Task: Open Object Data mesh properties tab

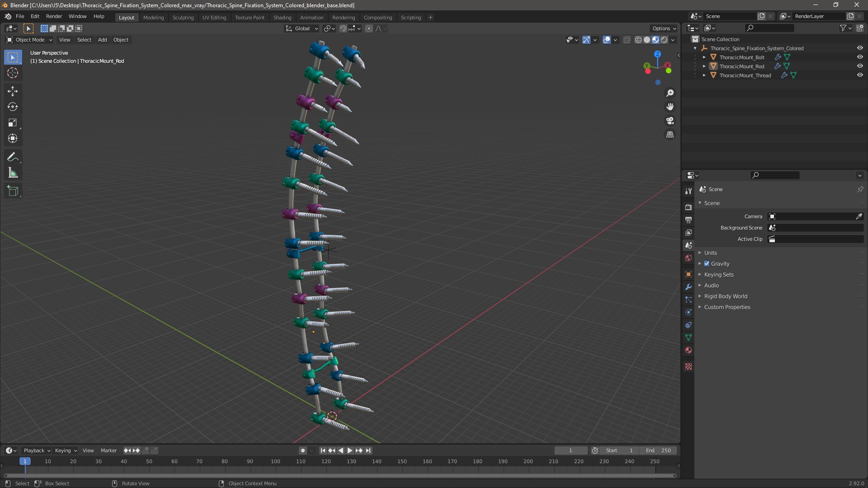Action: (x=689, y=338)
